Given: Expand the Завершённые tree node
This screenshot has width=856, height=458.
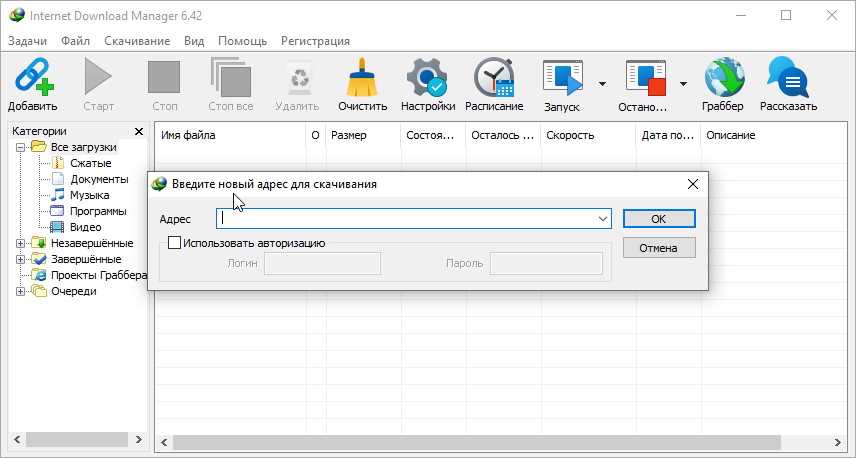Looking at the screenshot, I should click(20, 259).
